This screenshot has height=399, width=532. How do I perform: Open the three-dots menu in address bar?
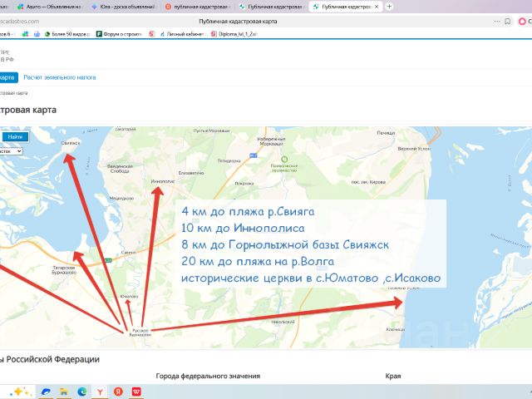(497, 22)
